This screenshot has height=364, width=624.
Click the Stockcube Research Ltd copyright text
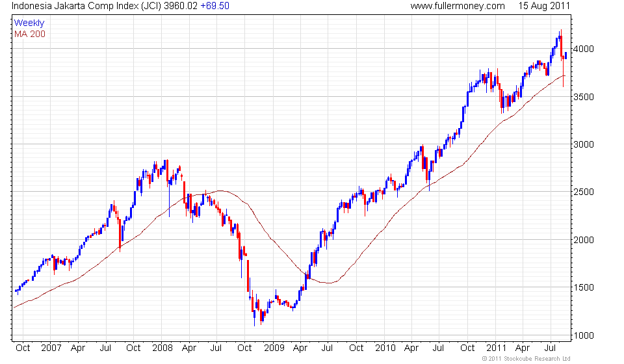(x=526, y=359)
